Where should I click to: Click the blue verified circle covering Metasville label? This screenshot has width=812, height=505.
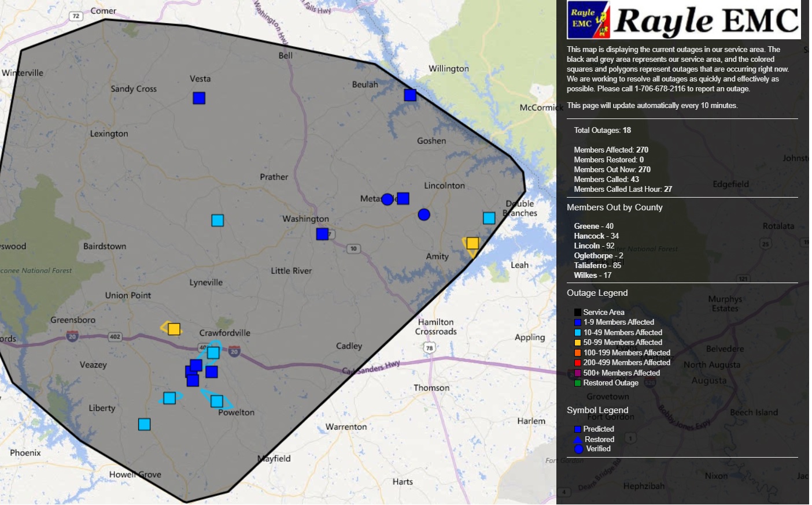[387, 199]
